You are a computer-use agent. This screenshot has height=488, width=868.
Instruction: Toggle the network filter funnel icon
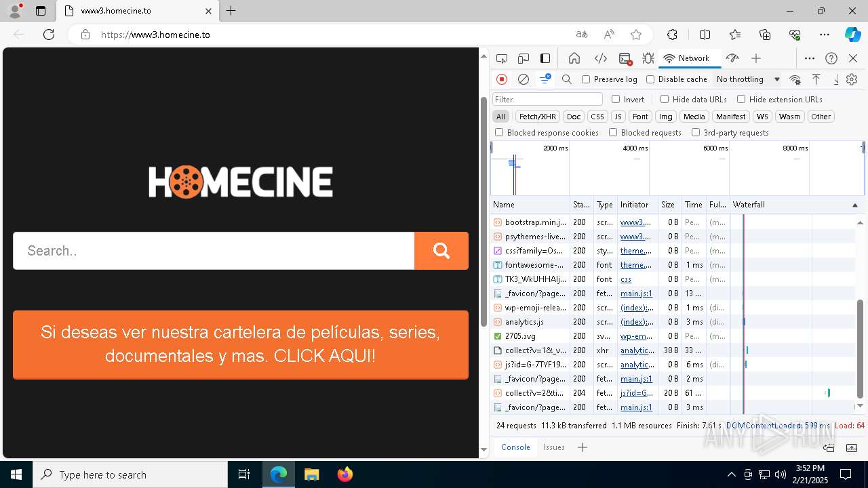click(x=545, y=79)
